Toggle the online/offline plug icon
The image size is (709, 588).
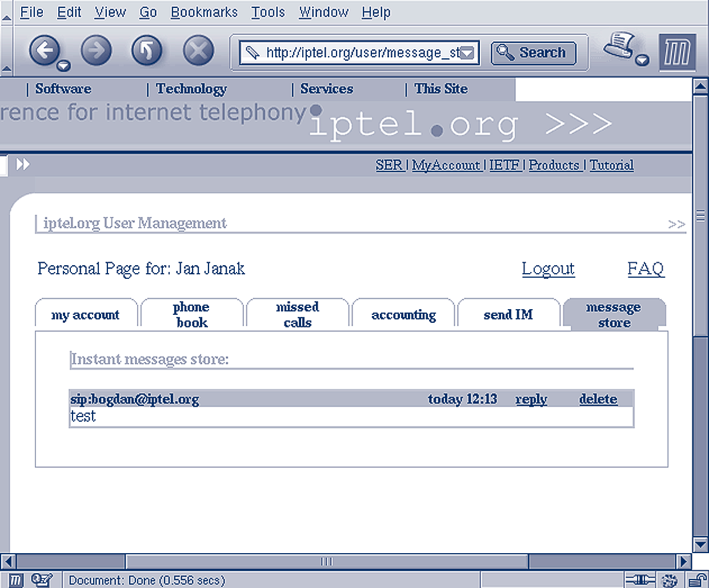(639, 580)
